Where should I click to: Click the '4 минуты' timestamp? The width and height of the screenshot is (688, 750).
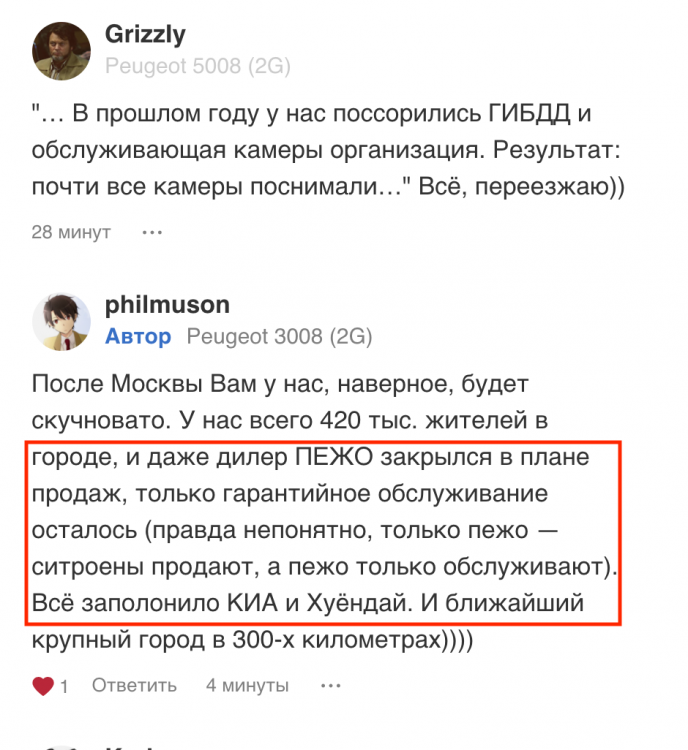pyautogui.click(x=247, y=686)
